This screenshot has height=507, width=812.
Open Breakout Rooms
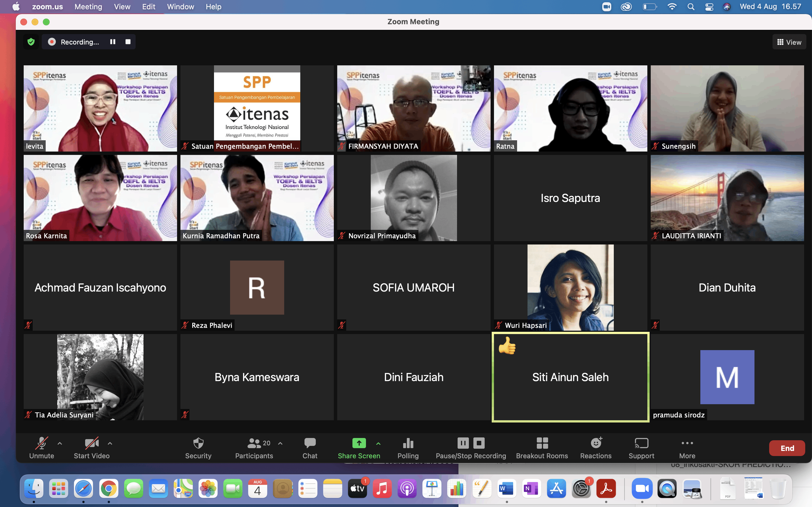542,443
